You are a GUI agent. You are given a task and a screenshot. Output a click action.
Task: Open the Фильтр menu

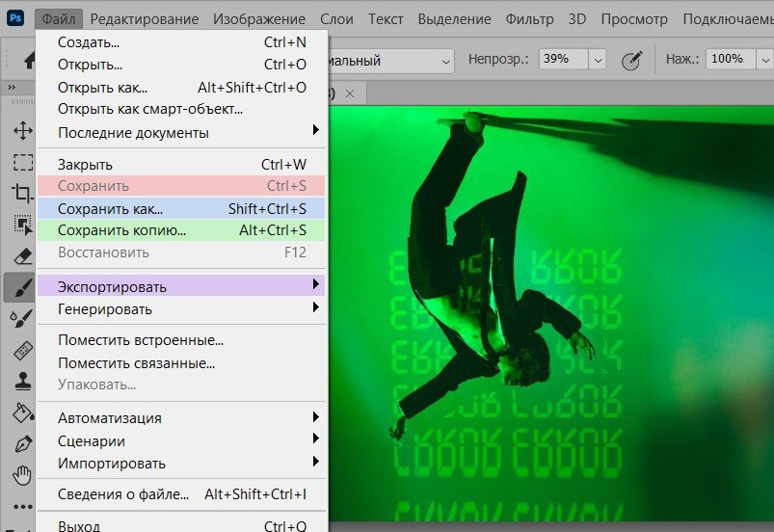click(530, 19)
